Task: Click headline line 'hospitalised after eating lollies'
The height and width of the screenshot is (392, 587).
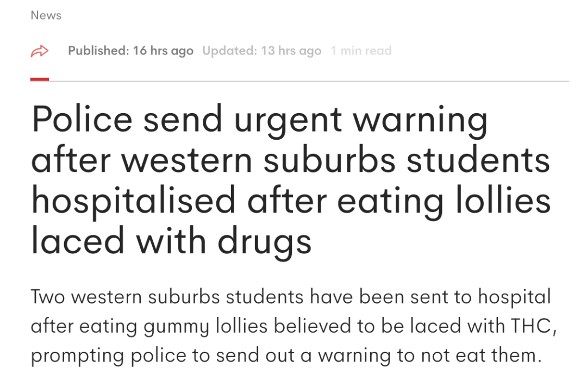Action: pyautogui.click(x=291, y=200)
